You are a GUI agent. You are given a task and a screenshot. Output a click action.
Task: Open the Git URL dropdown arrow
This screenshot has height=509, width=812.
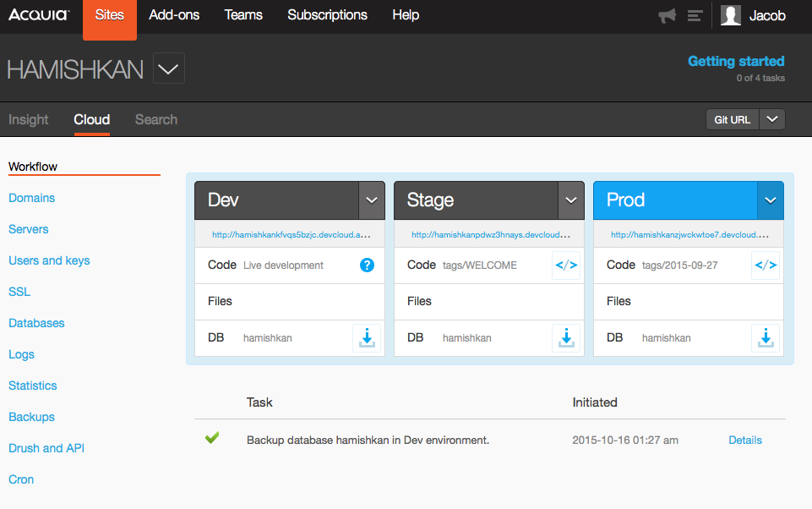point(772,119)
